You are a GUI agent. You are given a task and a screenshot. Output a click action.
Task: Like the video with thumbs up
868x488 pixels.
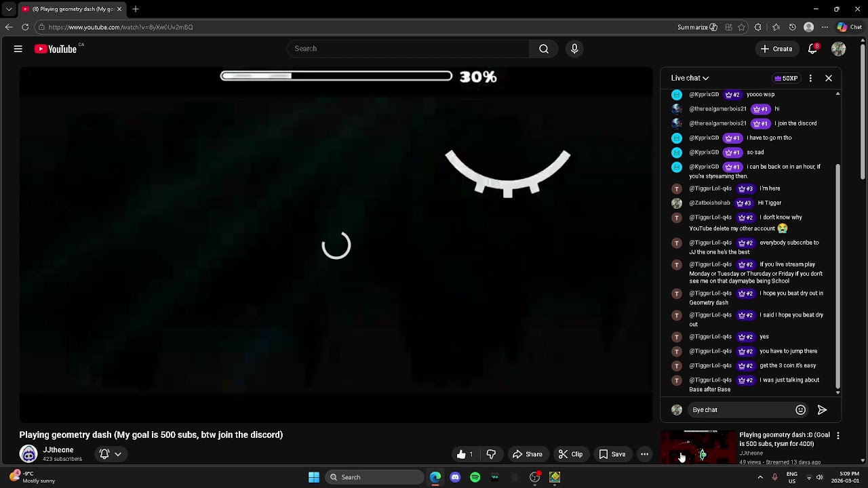click(x=465, y=454)
